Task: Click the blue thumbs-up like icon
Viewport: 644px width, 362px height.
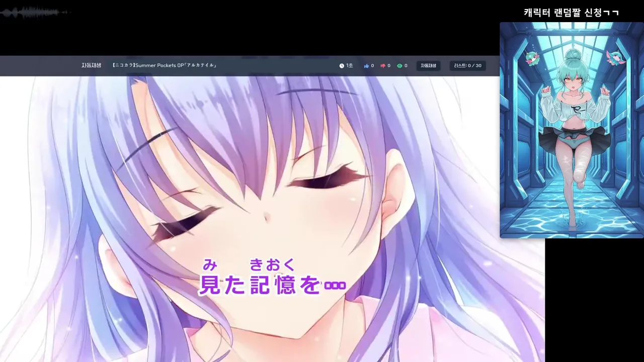Action: 366,66
